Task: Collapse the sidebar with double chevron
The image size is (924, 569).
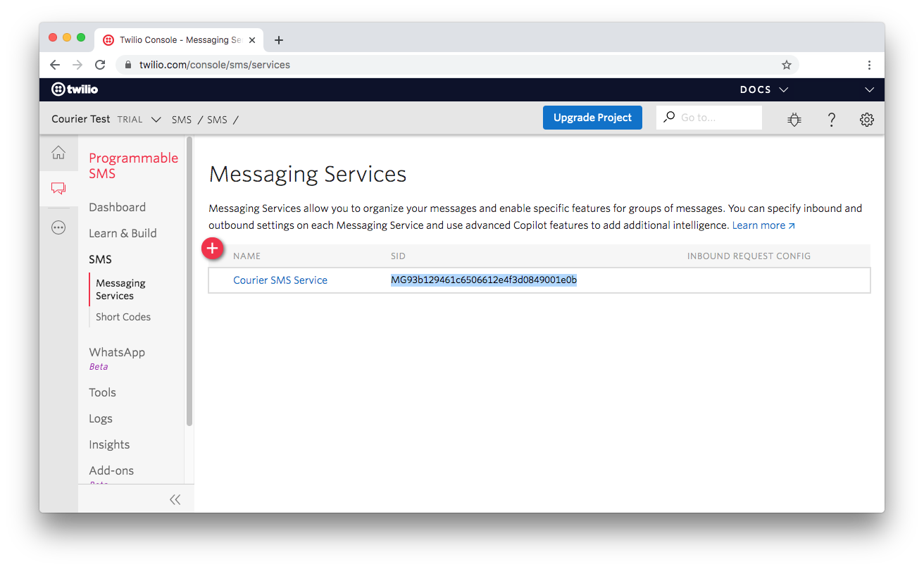Action: [175, 499]
